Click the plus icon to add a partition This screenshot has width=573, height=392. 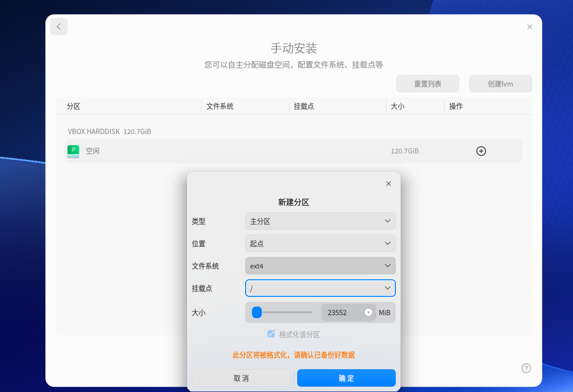[481, 151]
